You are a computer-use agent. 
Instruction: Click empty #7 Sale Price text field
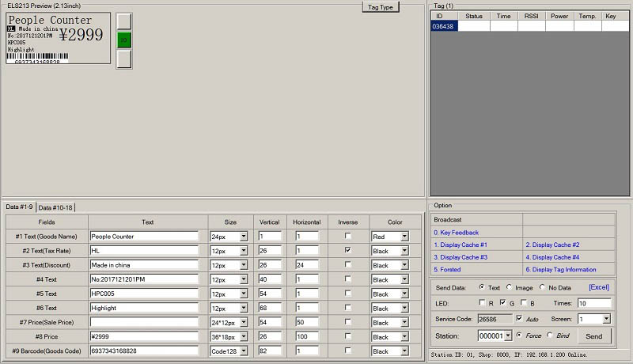pyautogui.click(x=144, y=322)
